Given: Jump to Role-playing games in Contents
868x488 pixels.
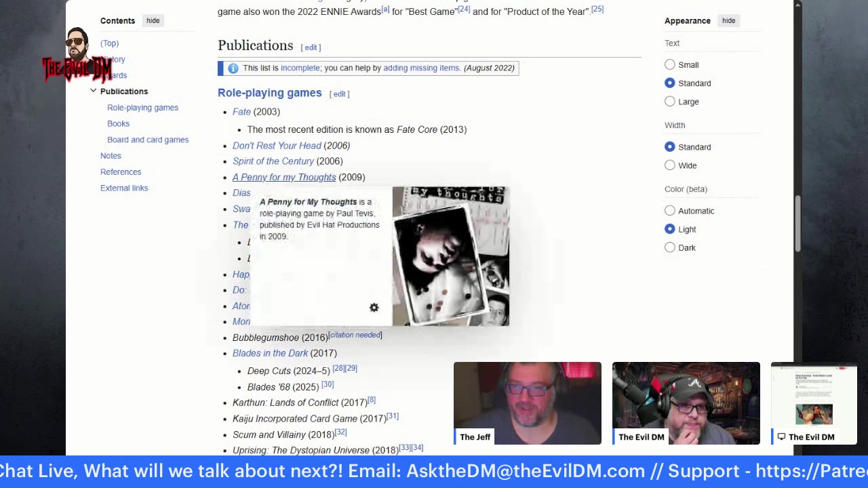Looking at the screenshot, I should [x=142, y=107].
